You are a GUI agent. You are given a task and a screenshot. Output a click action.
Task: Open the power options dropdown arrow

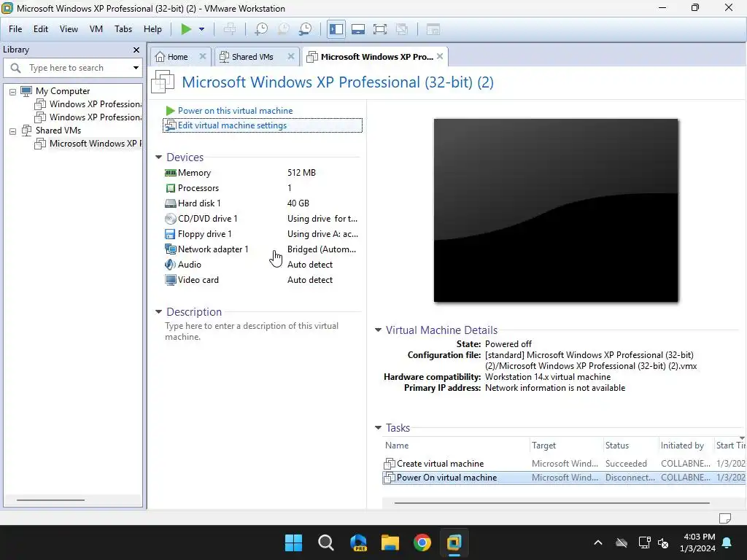click(201, 29)
